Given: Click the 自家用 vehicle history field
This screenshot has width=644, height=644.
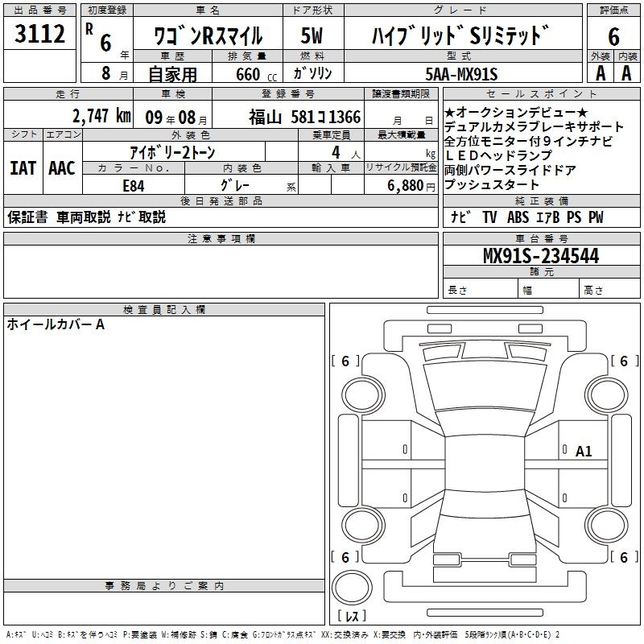Looking at the screenshot, I should point(171,74).
